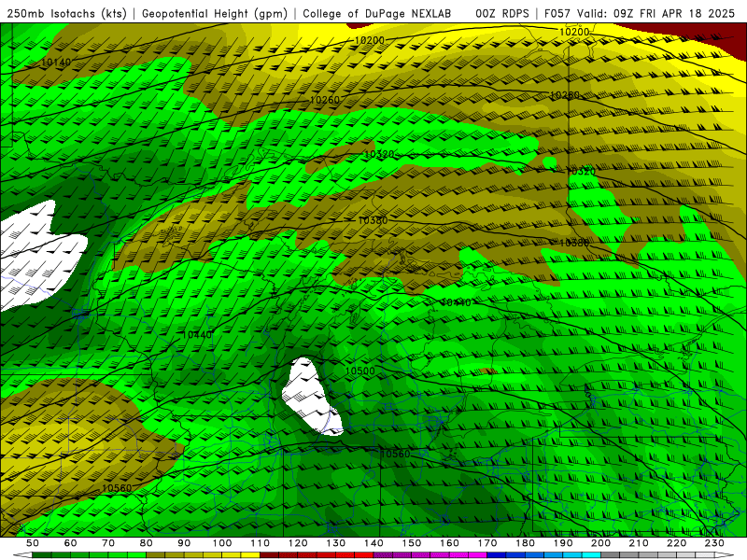Click the 170 value on the color scale
Image resolution: width=747 pixels, height=560 pixels.
[487, 543]
